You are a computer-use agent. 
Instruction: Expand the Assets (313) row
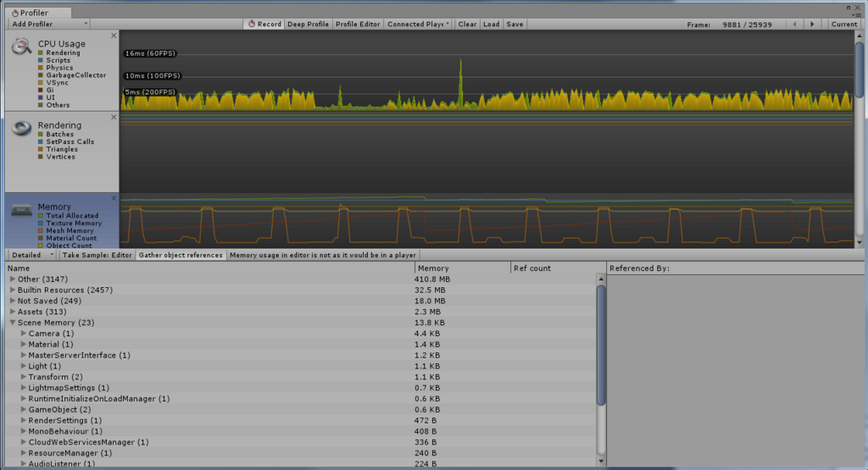coord(13,312)
